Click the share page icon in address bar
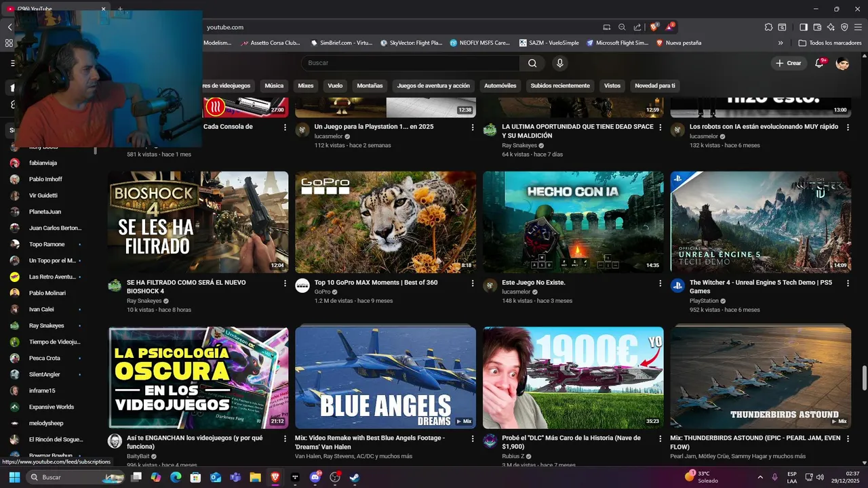The height and width of the screenshot is (488, 868). pos(637,27)
